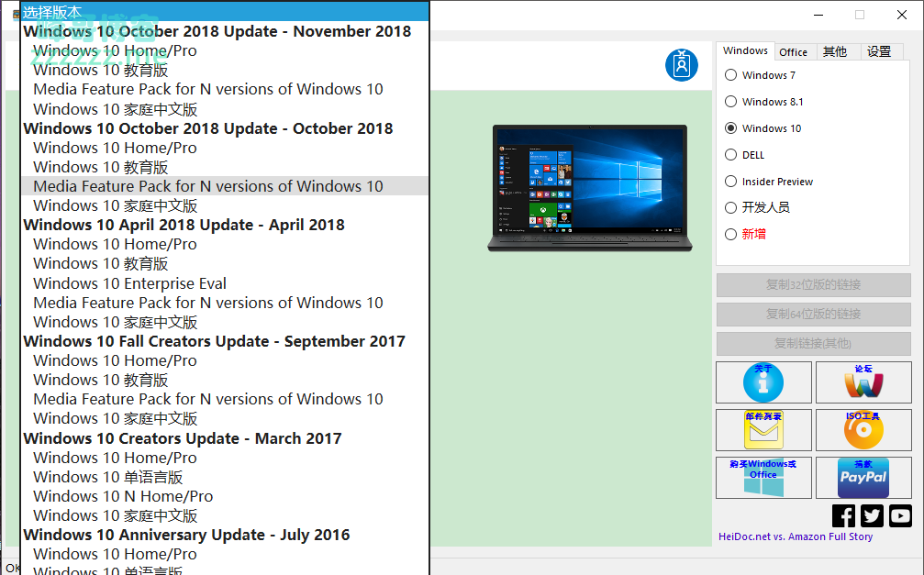Choose Windows 10 Home/Pro under October 2018
The image size is (924, 575).
[x=225, y=148]
